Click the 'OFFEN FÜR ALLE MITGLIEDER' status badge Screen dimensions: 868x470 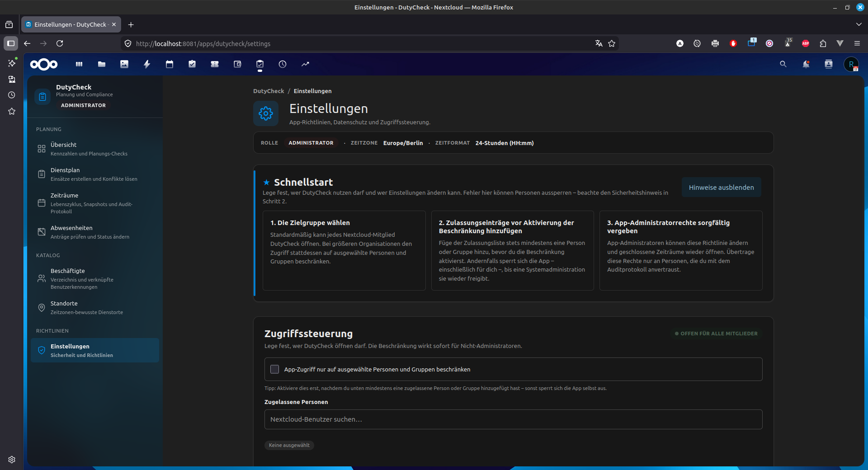point(716,334)
